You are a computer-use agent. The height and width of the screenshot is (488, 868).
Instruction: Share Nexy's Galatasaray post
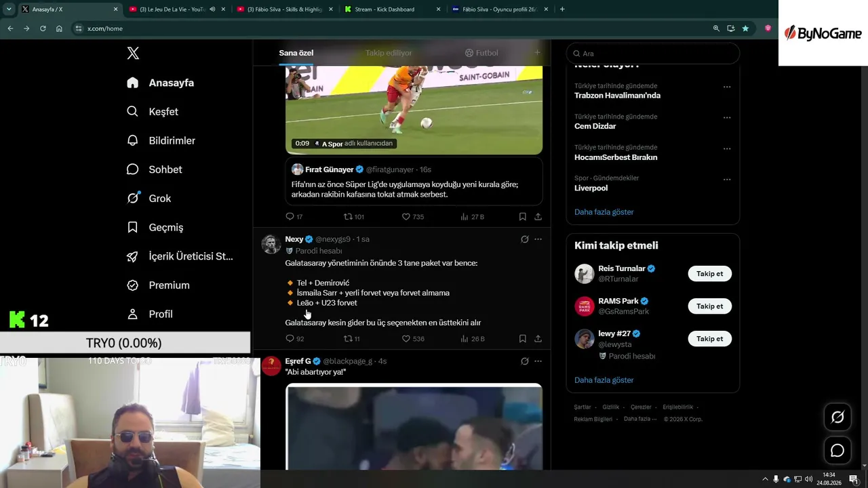(538, 338)
